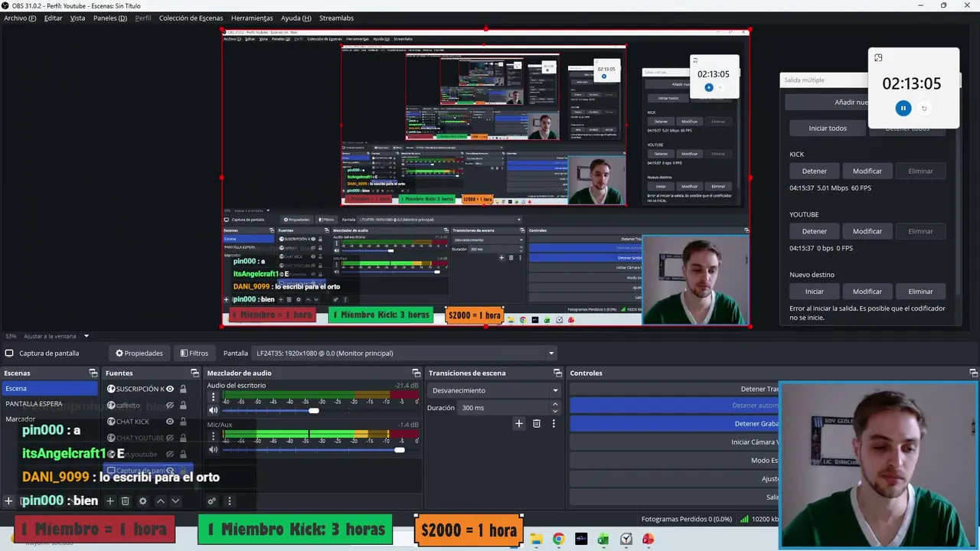Move selected source down
The width and height of the screenshot is (980, 551).
[175, 501]
